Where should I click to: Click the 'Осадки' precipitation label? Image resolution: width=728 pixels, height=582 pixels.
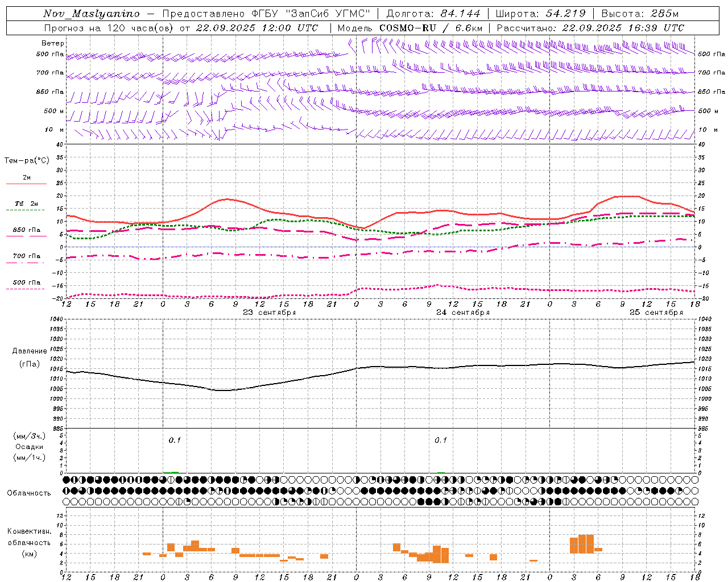click(30, 447)
